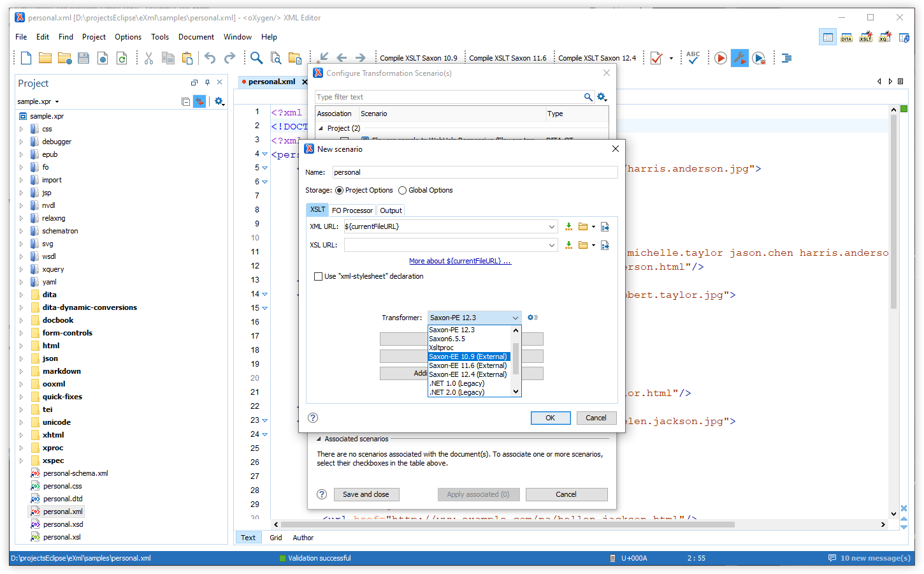The width and height of the screenshot is (924, 574).
Task: Click the Reload document icon
Action: pos(122,58)
